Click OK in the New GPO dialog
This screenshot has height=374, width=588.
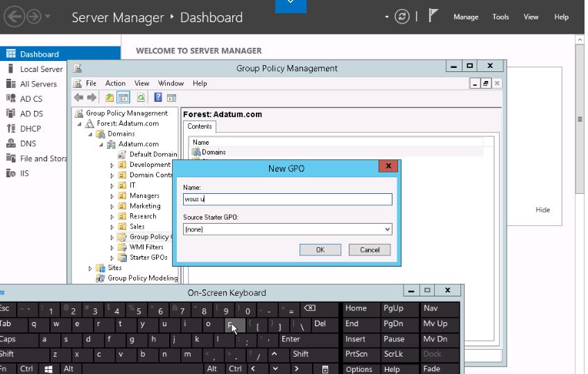(320, 249)
